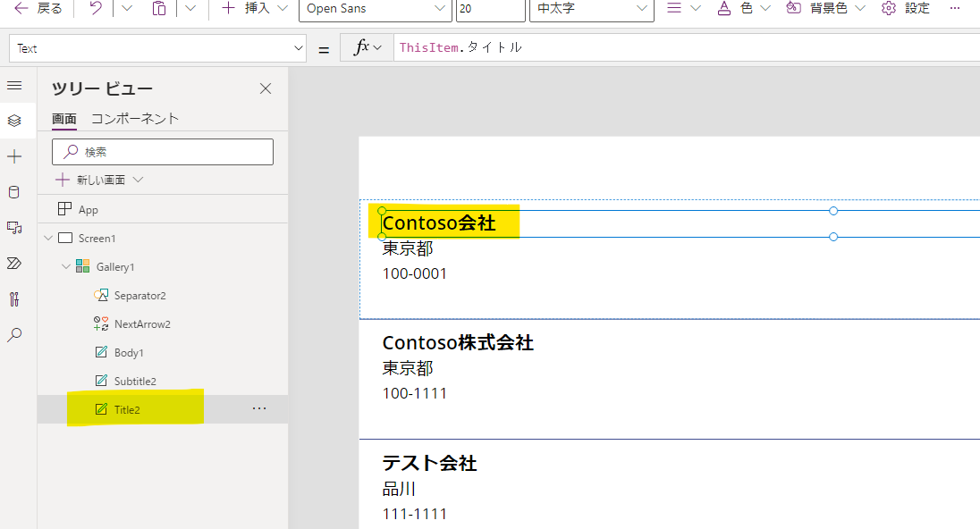Click the 検索 search box in tree view
The height and width of the screenshot is (529, 980).
(x=163, y=152)
